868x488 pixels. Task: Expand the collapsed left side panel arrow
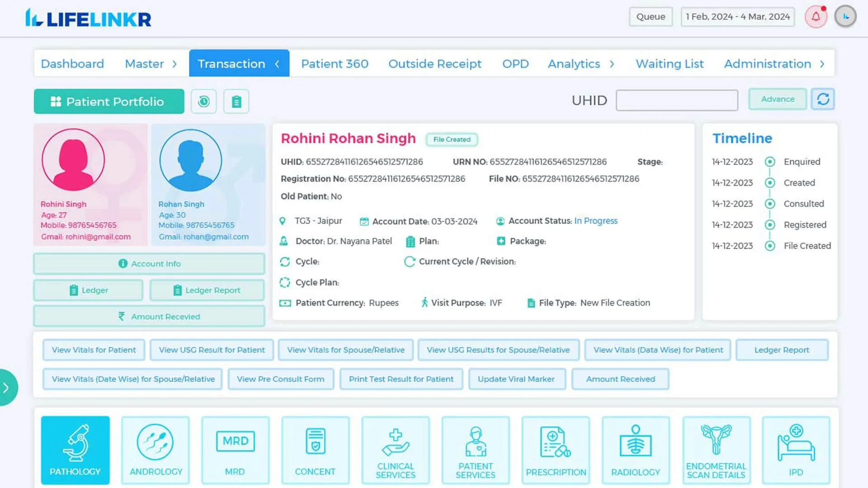point(7,387)
